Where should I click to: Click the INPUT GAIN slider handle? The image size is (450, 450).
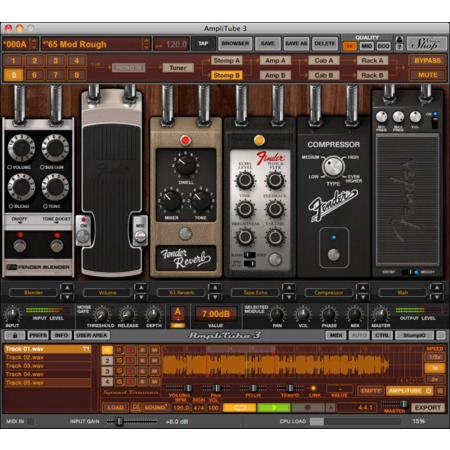coord(119,422)
